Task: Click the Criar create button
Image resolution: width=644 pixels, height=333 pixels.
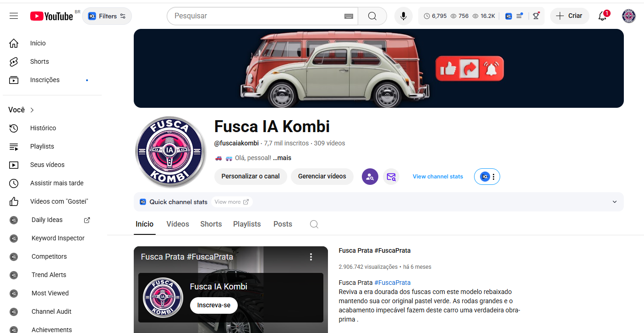Action: [569, 16]
